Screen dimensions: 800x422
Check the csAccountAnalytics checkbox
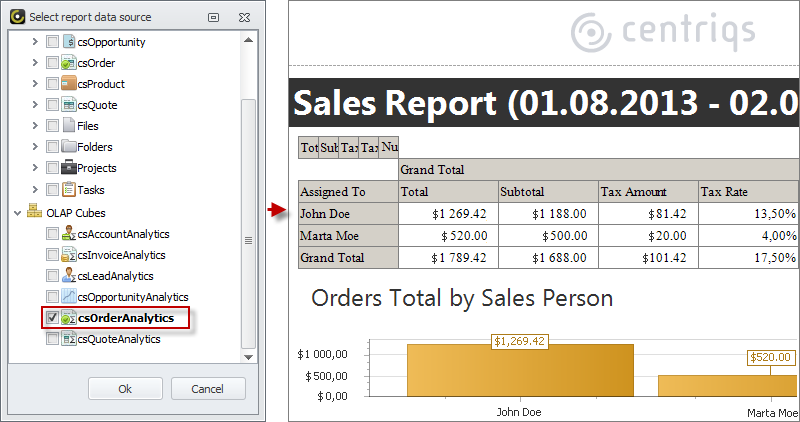point(52,234)
